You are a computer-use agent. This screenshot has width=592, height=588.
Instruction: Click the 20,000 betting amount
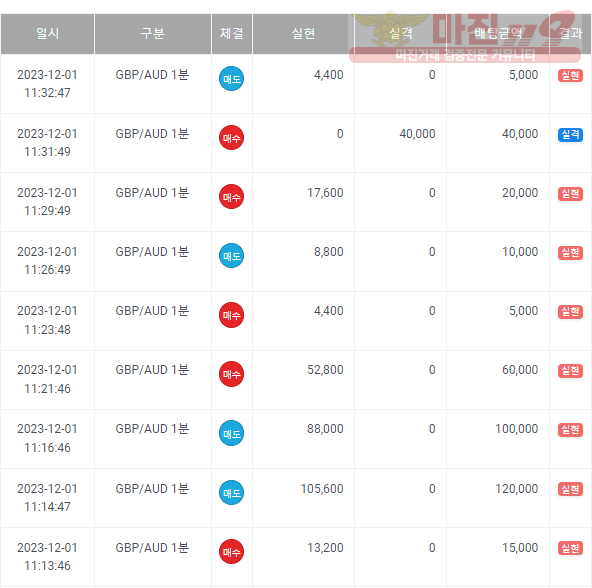tap(520, 193)
